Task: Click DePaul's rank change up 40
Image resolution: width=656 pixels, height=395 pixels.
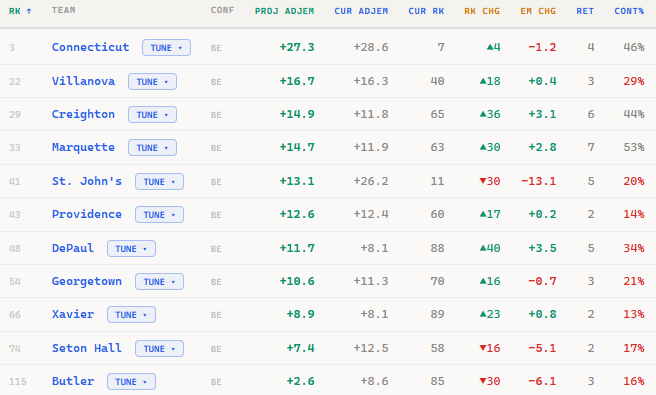Action: click(x=490, y=248)
